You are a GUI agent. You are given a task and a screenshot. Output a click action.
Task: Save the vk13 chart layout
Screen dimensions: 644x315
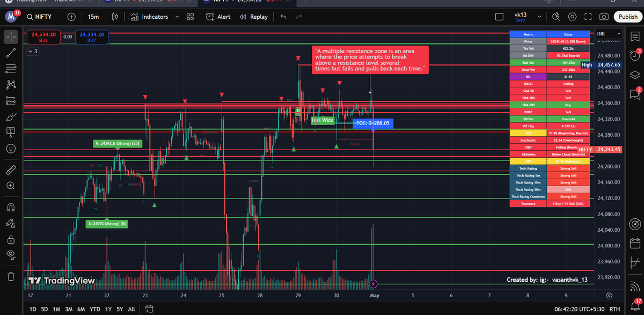pos(521,17)
